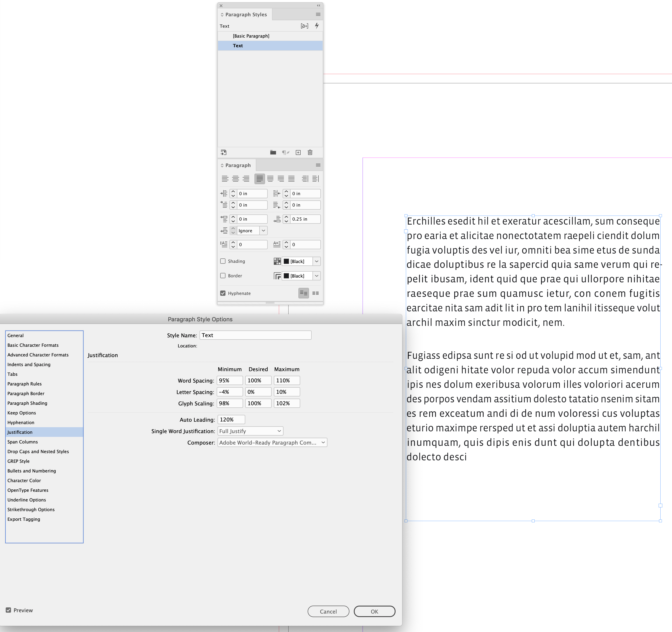Viewport: 672px width, 632px height.
Task: Toggle the Shading checkbox
Action: [x=223, y=261]
